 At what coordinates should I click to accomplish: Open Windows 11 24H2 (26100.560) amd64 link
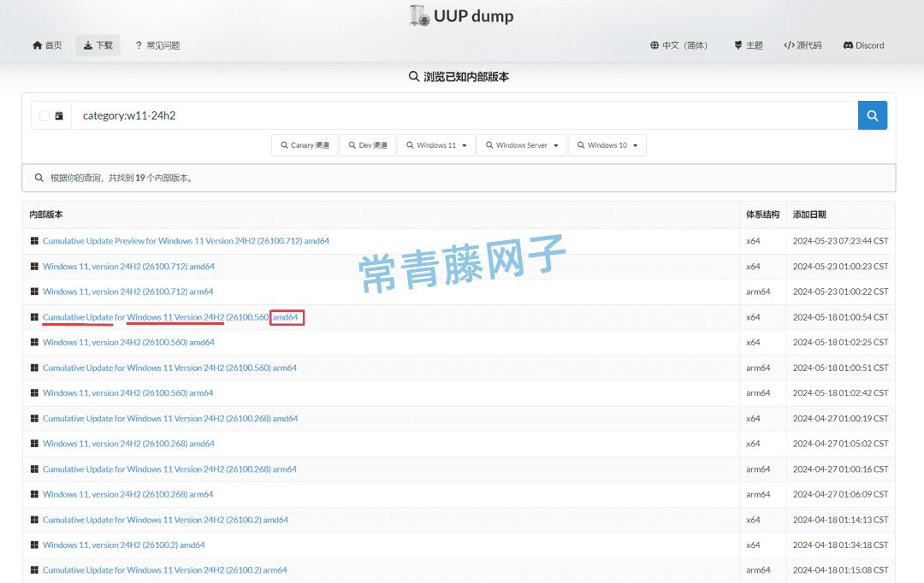tap(128, 342)
